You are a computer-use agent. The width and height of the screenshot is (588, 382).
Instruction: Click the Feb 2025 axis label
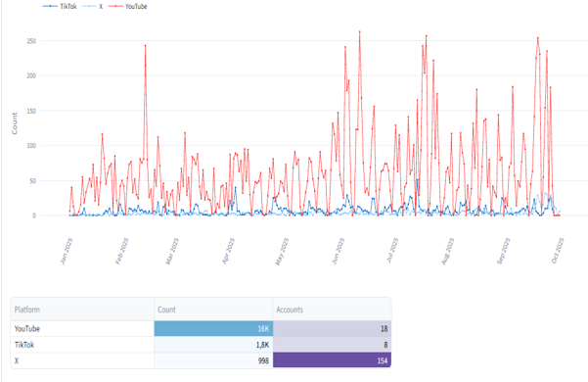(x=122, y=251)
